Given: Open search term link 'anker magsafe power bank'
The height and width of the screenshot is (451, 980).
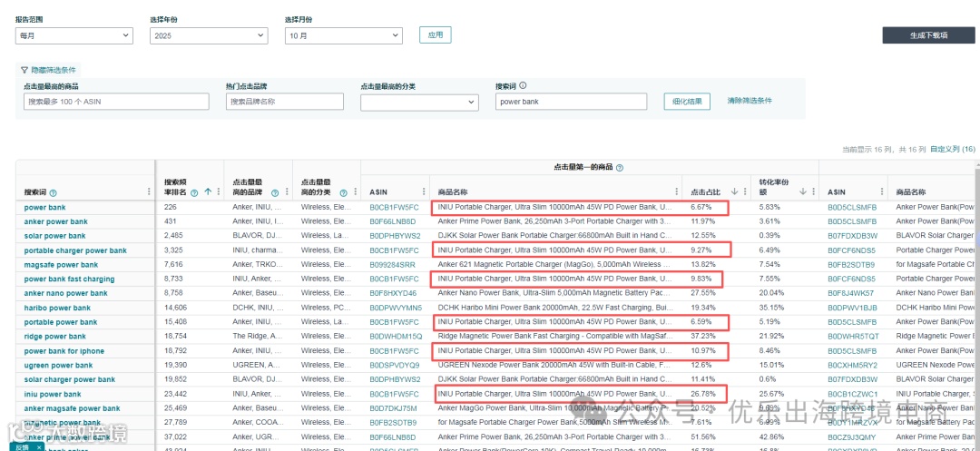Looking at the screenshot, I should 73,408.
